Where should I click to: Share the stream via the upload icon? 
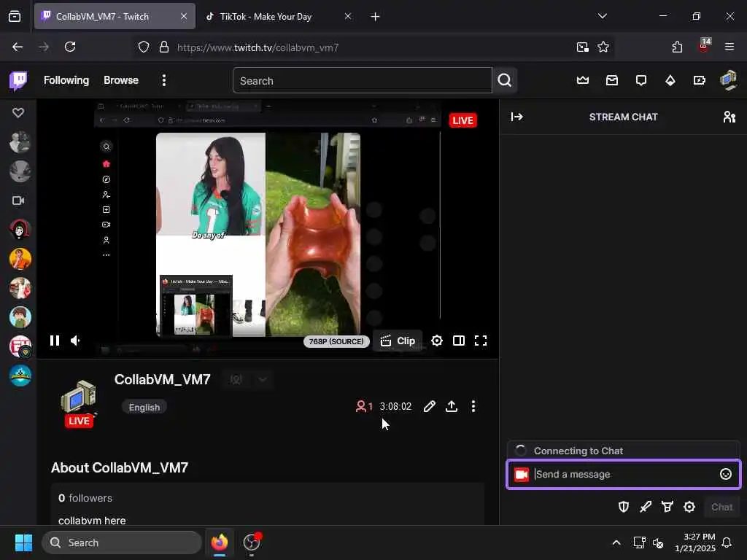pyautogui.click(x=452, y=406)
